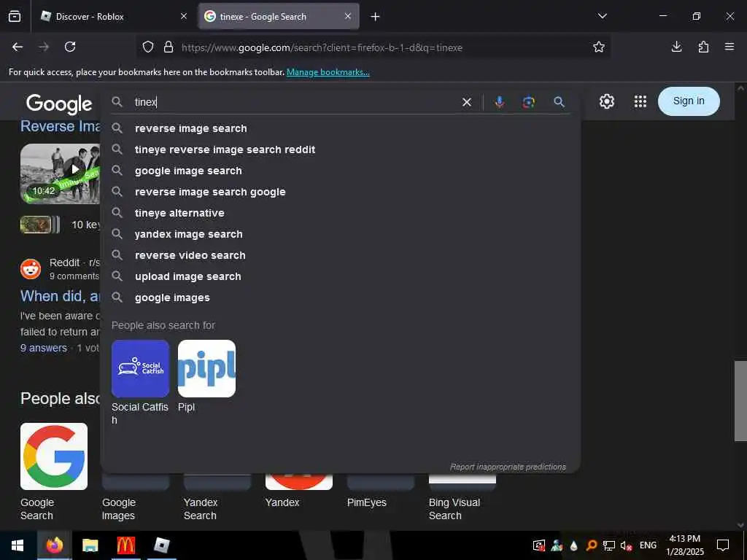Screen dimensions: 747x560
Task: Reload the current page
Action: pos(70,47)
